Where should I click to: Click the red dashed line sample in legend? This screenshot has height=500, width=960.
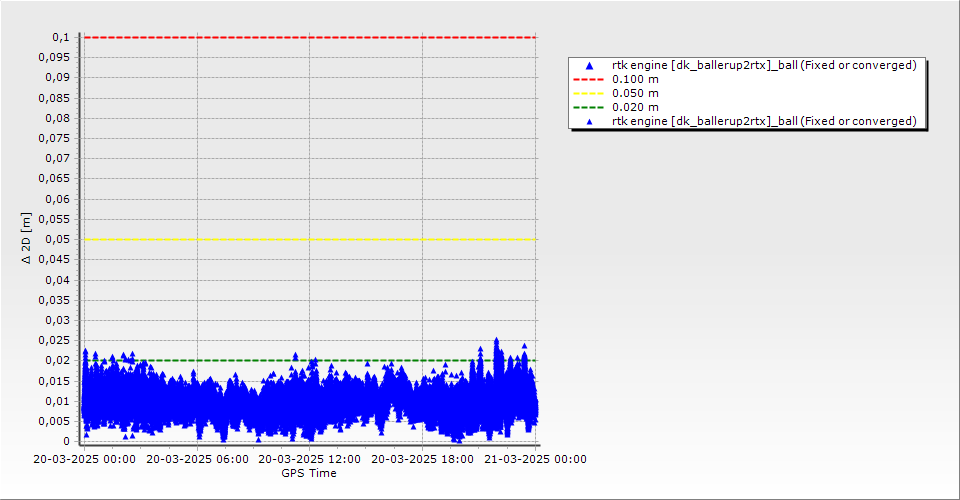click(x=588, y=80)
